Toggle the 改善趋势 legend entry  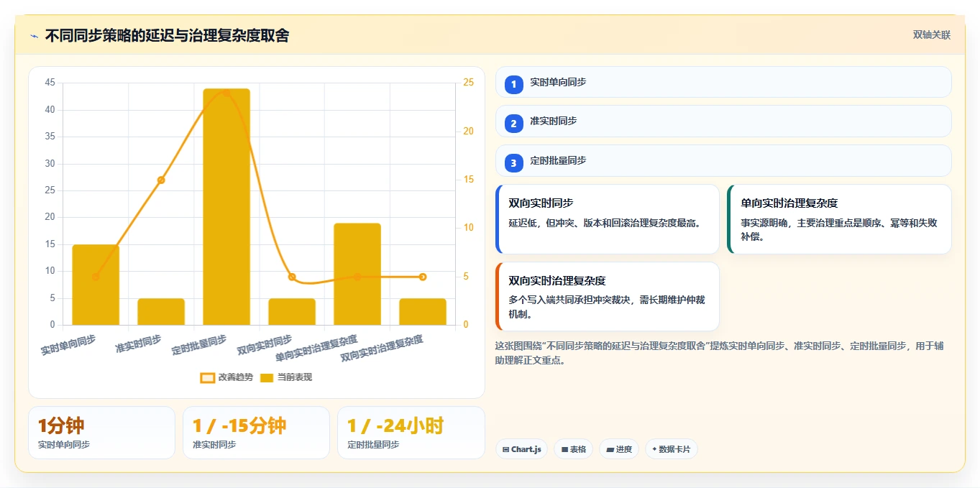tap(226, 377)
